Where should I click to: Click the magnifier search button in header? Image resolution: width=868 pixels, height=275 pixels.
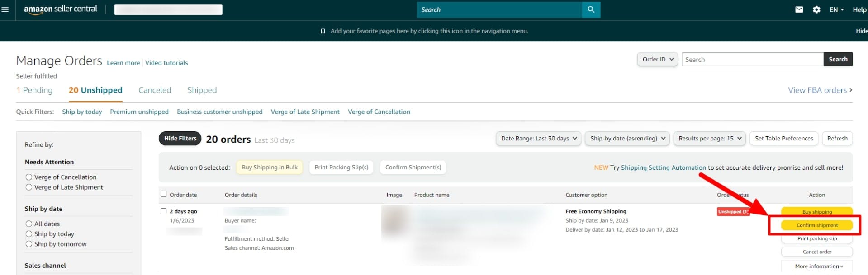591,9
